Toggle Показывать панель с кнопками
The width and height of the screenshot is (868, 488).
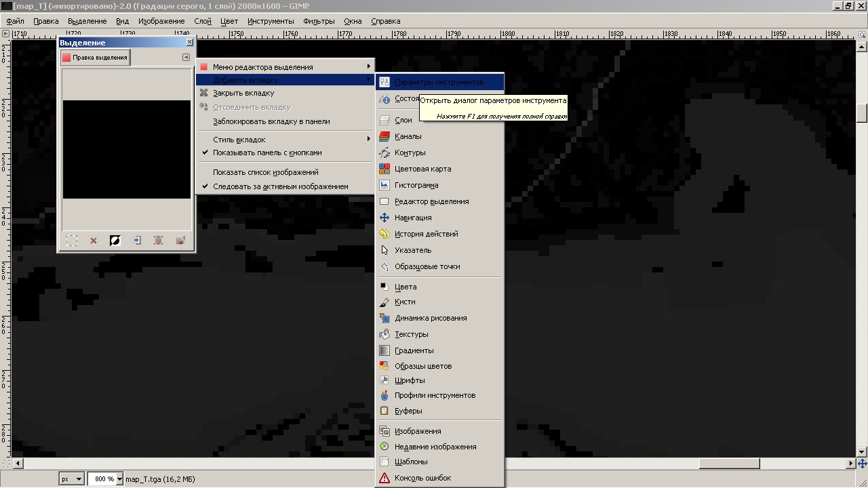285,152
